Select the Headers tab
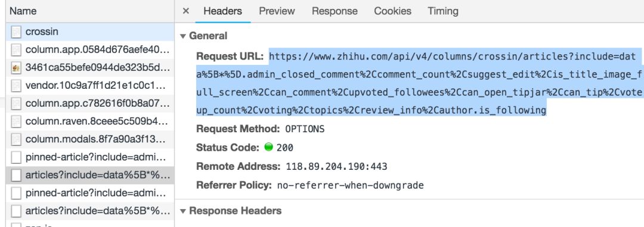The height and width of the screenshot is (227, 644). (x=222, y=11)
